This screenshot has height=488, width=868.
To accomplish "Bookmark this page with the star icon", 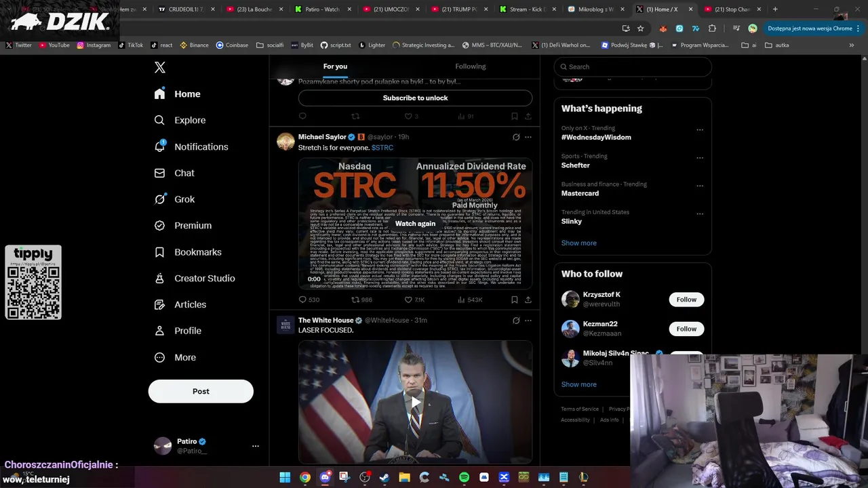I will click(640, 28).
